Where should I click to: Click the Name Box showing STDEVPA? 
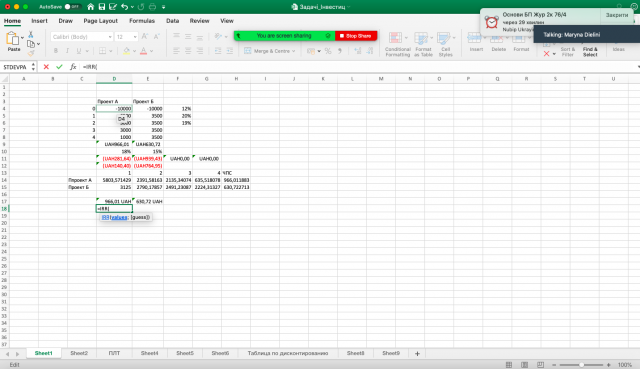pyautogui.click(x=16, y=67)
